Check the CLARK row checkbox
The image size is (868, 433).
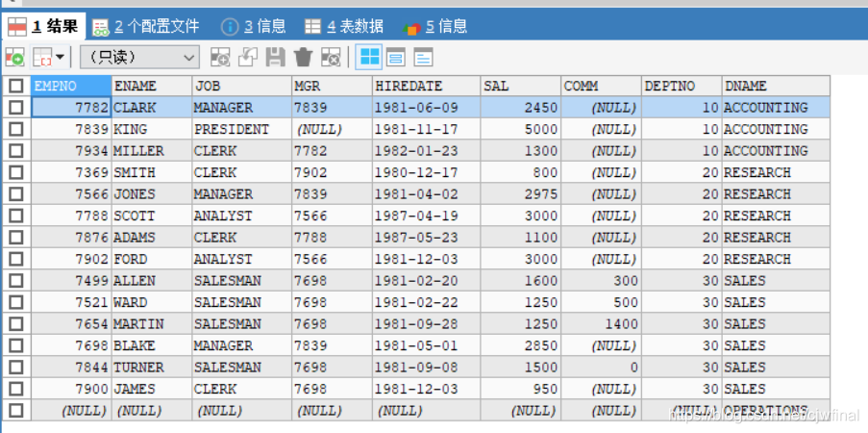(x=16, y=107)
